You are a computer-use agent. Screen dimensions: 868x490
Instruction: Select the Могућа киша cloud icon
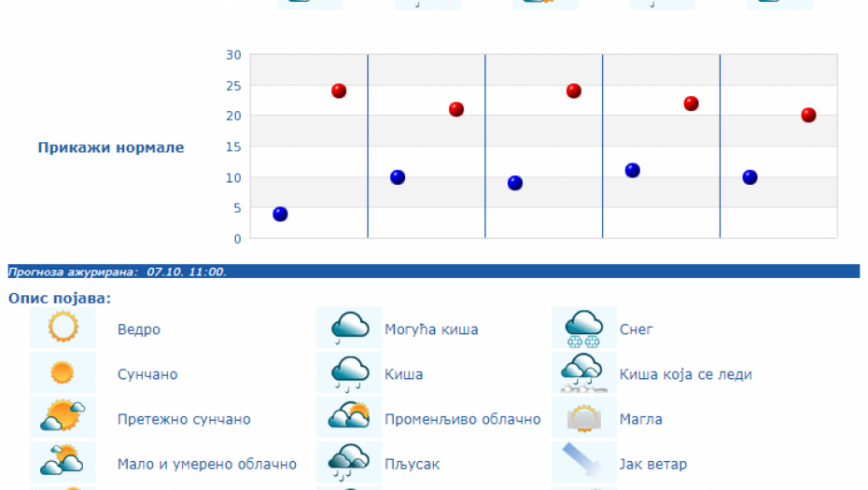(350, 329)
